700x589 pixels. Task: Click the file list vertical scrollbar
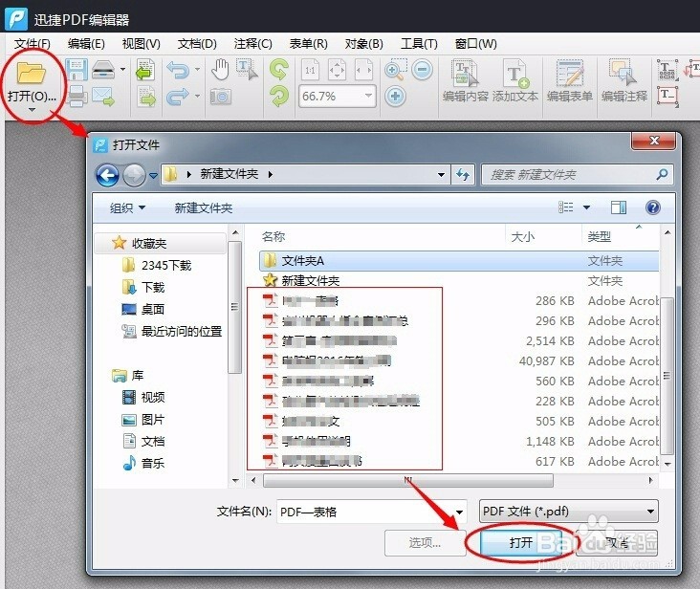(667, 376)
